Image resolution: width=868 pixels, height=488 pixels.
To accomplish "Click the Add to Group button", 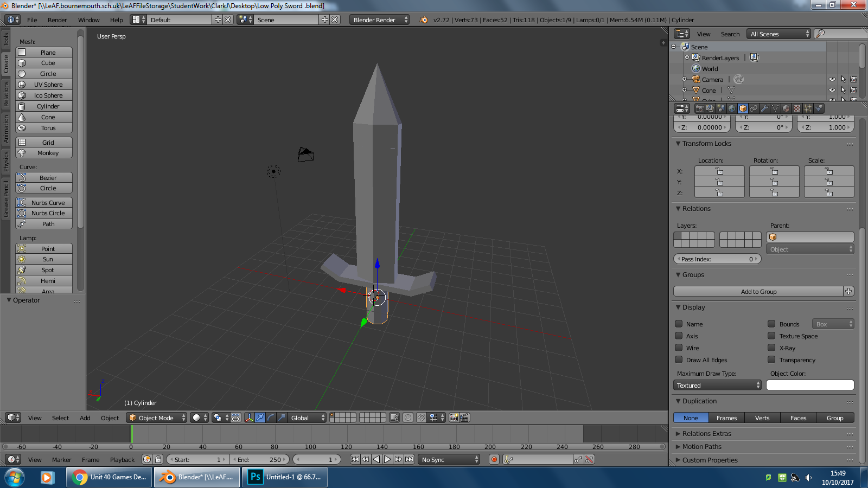I will [758, 292].
